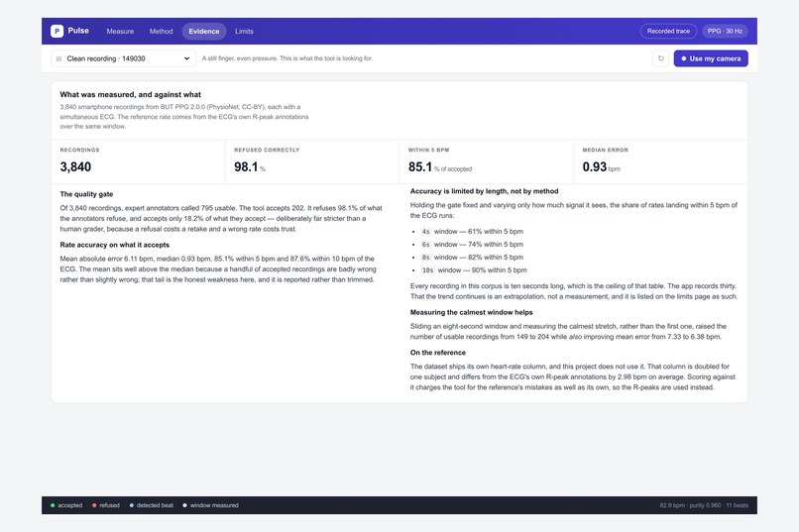Open the Method tab
The height and width of the screenshot is (532, 799).
[x=161, y=31]
